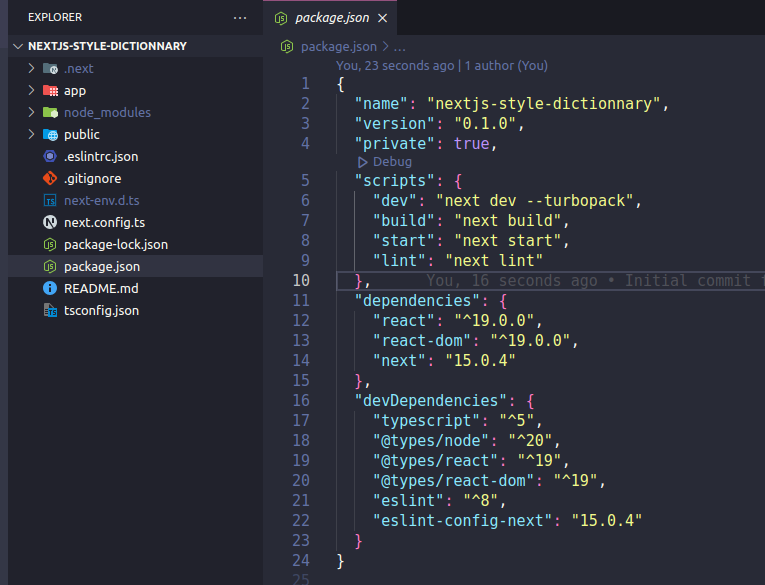Click the "next lint" script value
This screenshot has width=765, height=585.
(494, 261)
